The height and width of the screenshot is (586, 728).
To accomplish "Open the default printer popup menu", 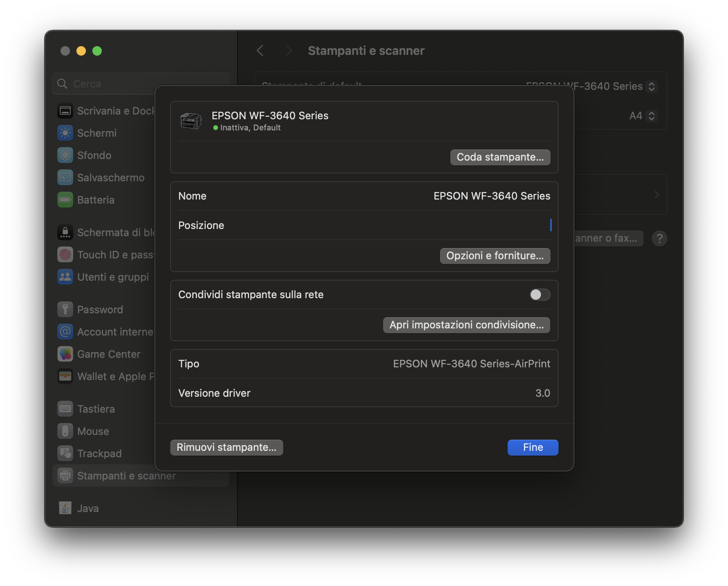I will point(652,86).
